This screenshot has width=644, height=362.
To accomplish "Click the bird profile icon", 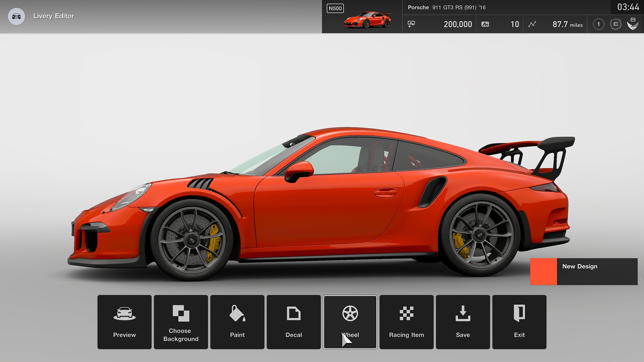I will pos(633,24).
